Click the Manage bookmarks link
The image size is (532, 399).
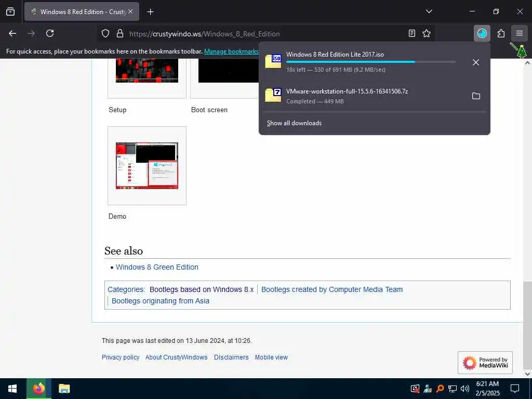(231, 51)
